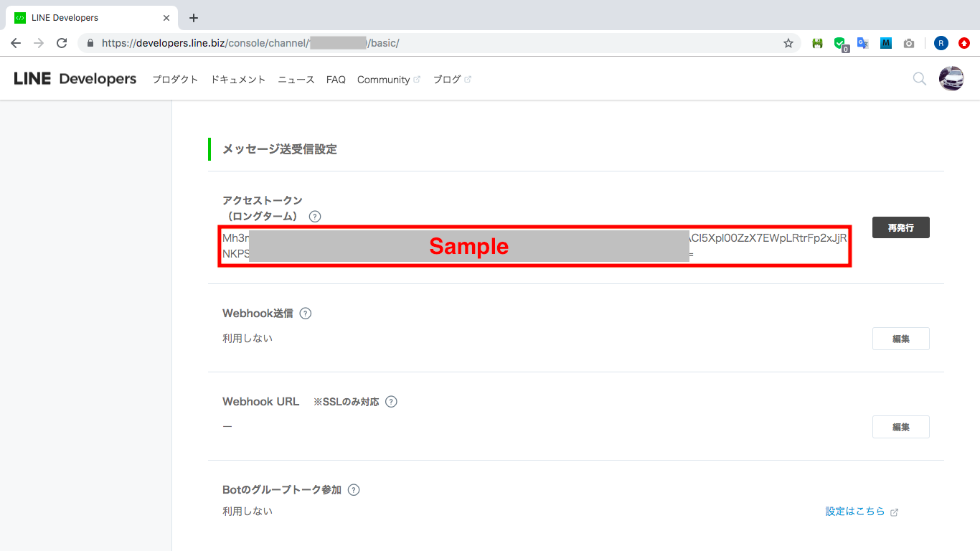Image resolution: width=980 pixels, height=551 pixels.
Task: Open a new browser tab
Action: click(x=193, y=18)
